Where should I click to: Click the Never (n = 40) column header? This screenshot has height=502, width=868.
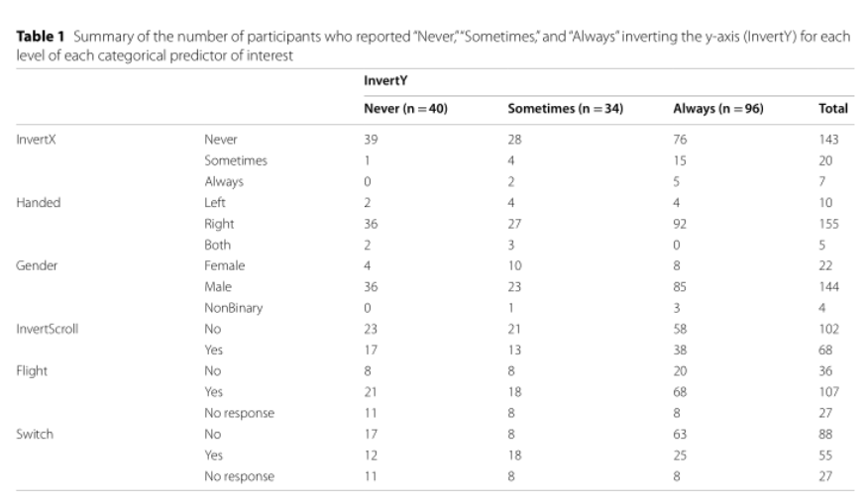tap(406, 108)
